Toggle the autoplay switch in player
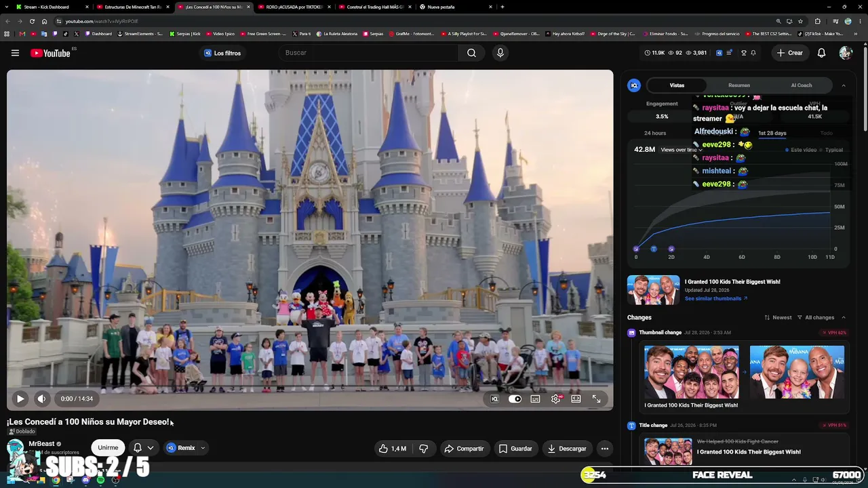Screen dimensions: 868x488 [x=515, y=399]
